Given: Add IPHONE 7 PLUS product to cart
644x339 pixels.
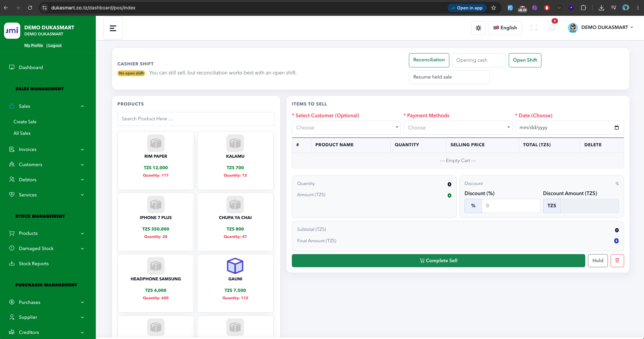Looking at the screenshot, I should coord(156,222).
